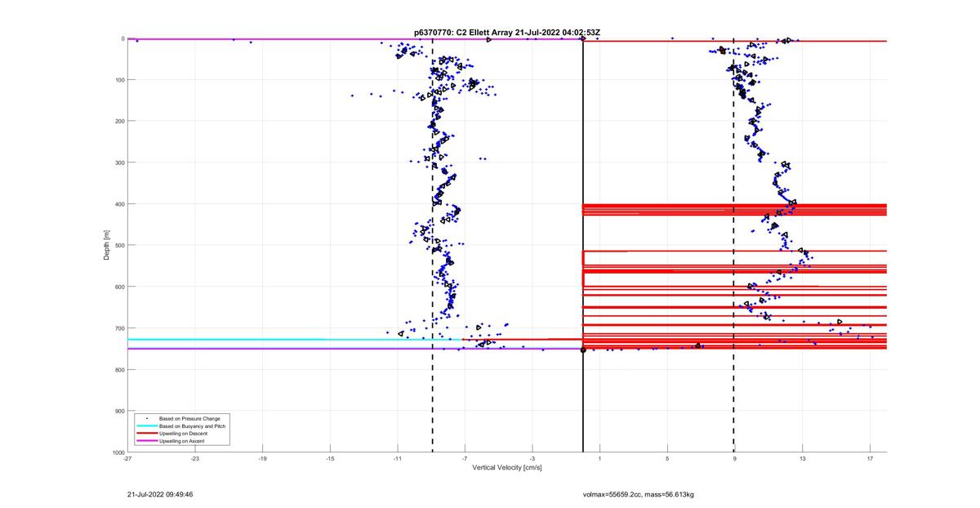The image size is (980, 508).
Task: Click the magenta line sample in the legend
Action: pyautogui.click(x=145, y=440)
